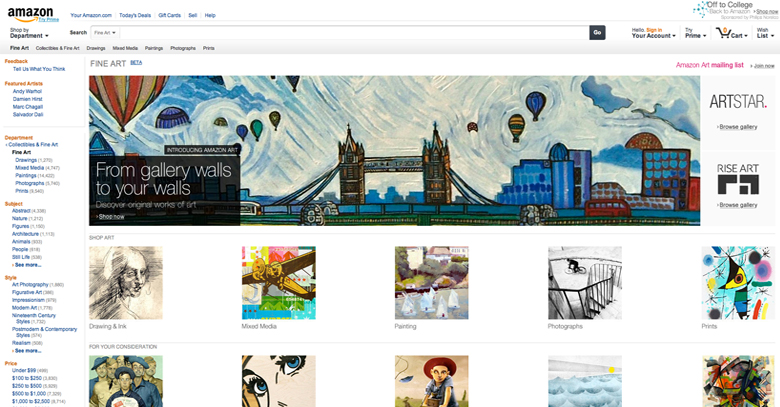Image resolution: width=780 pixels, height=407 pixels.
Task: Choose the Abstract subject filter
Action: click(21, 211)
